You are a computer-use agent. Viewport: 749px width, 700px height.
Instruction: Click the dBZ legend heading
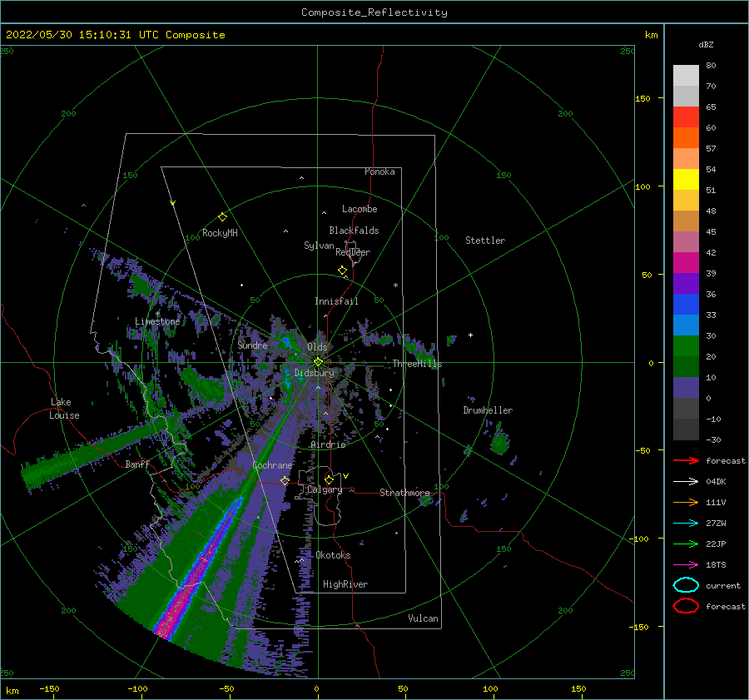coord(706,44)
